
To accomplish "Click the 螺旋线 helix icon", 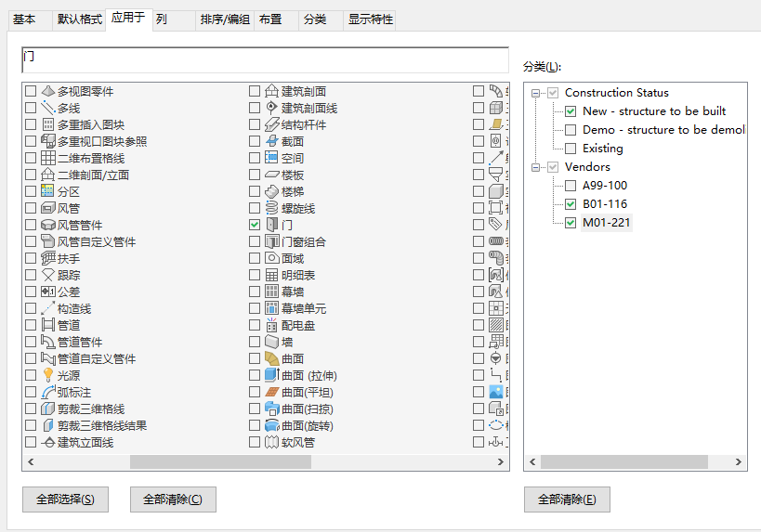I will (271, 208).
